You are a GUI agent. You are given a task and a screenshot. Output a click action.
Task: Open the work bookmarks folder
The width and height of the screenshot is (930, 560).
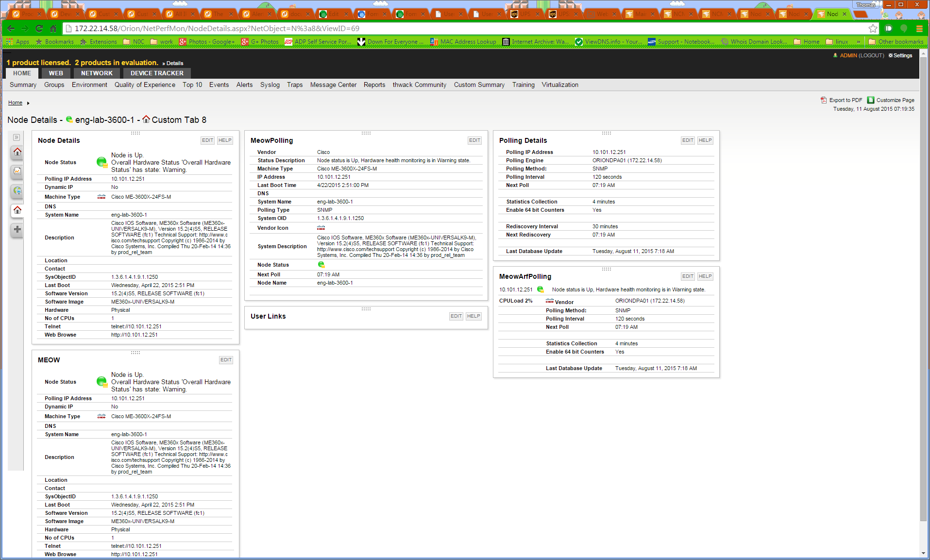coord(162,42)
